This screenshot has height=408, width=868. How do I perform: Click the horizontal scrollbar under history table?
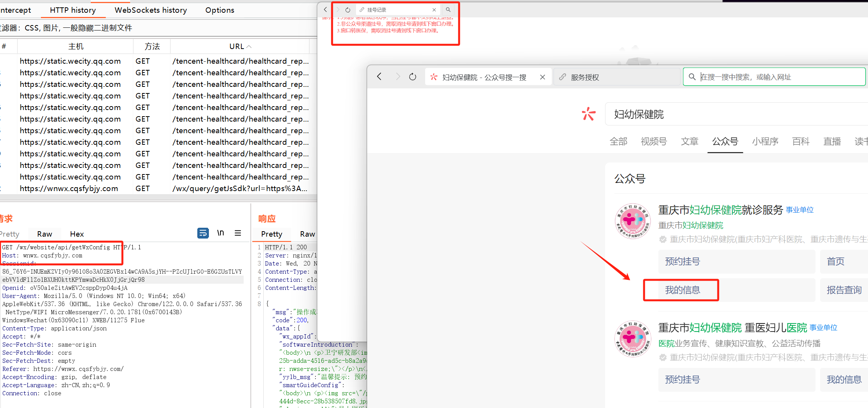(158, 197)
